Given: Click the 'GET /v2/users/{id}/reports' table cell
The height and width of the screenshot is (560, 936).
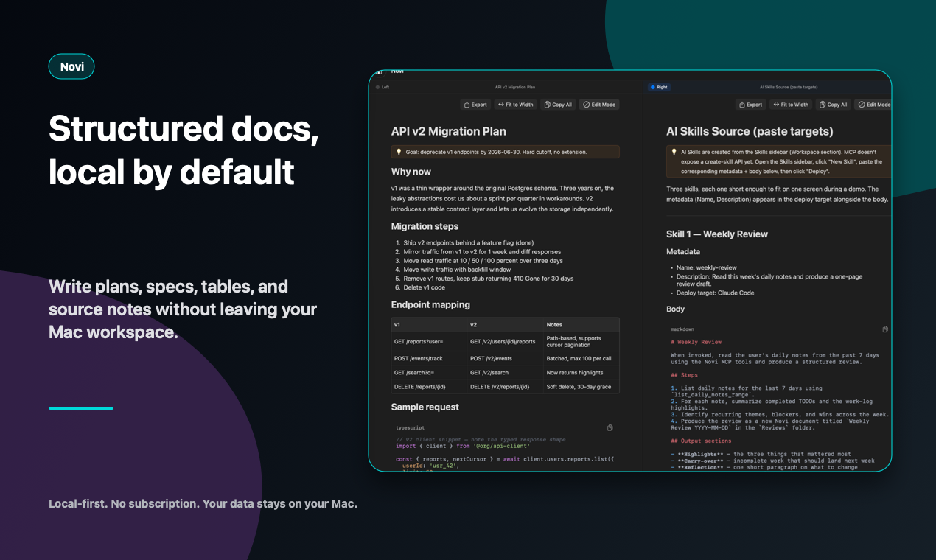Looking at the screenshot, I should tap(505, 342).
